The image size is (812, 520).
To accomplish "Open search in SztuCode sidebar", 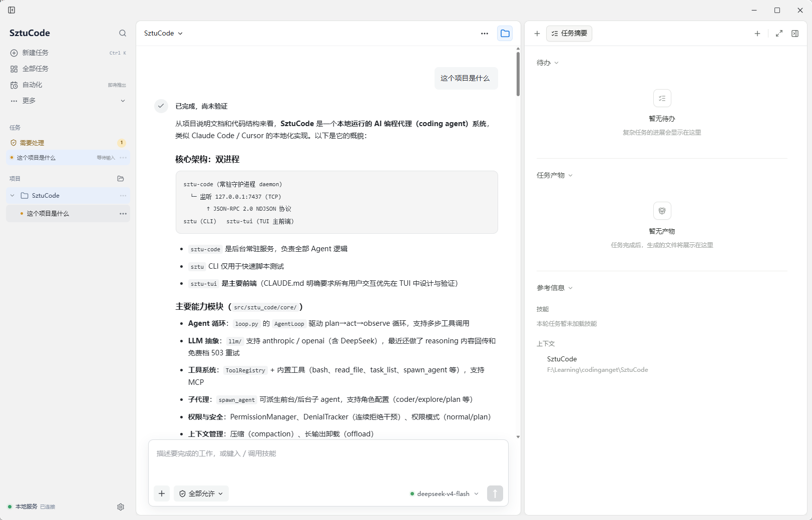I will (123, 33).
